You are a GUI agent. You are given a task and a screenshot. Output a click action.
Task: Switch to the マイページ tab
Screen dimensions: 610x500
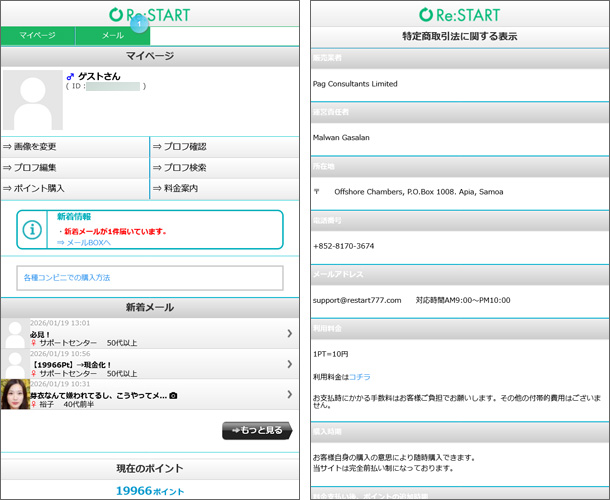(37, 35)
